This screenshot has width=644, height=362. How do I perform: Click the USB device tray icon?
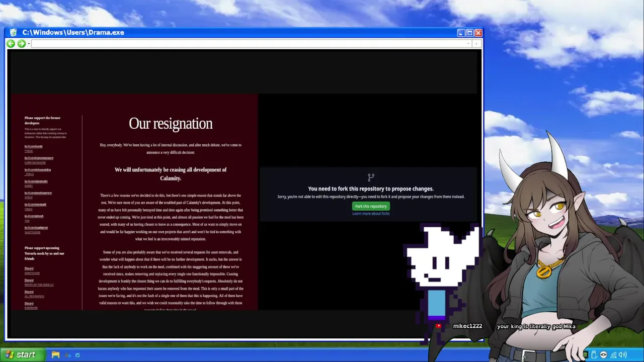594,355
